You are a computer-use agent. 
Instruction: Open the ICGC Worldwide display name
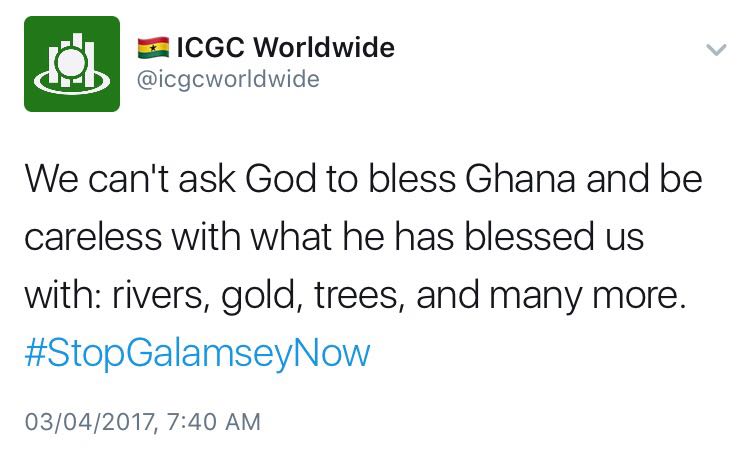click(x=285, y=47)
